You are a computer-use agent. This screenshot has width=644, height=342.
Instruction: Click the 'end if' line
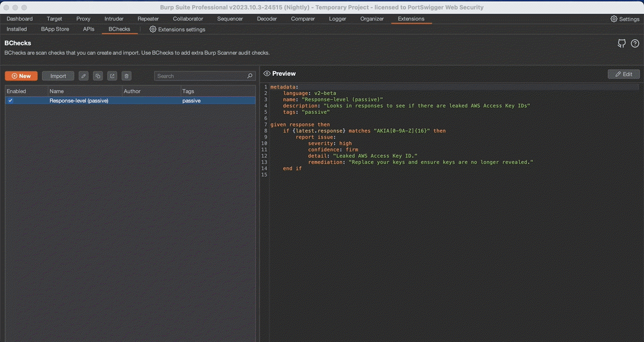(292, 169)
